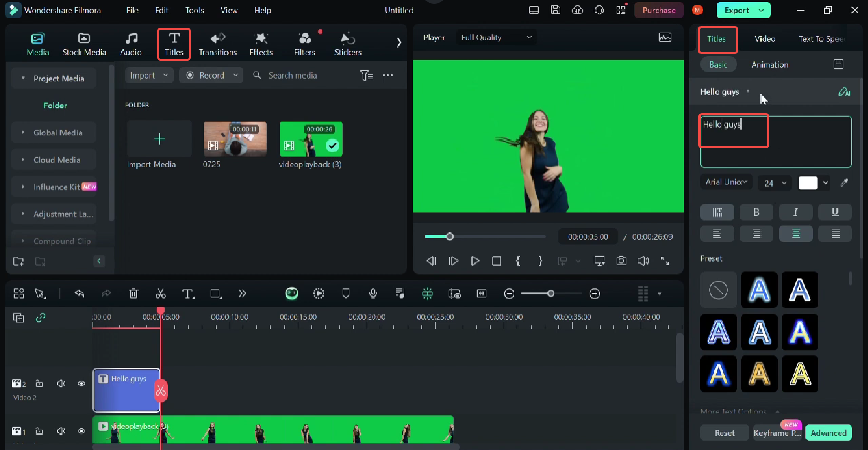Open the font size dropdown
The image size is (868, 450).
click(774, 183)
